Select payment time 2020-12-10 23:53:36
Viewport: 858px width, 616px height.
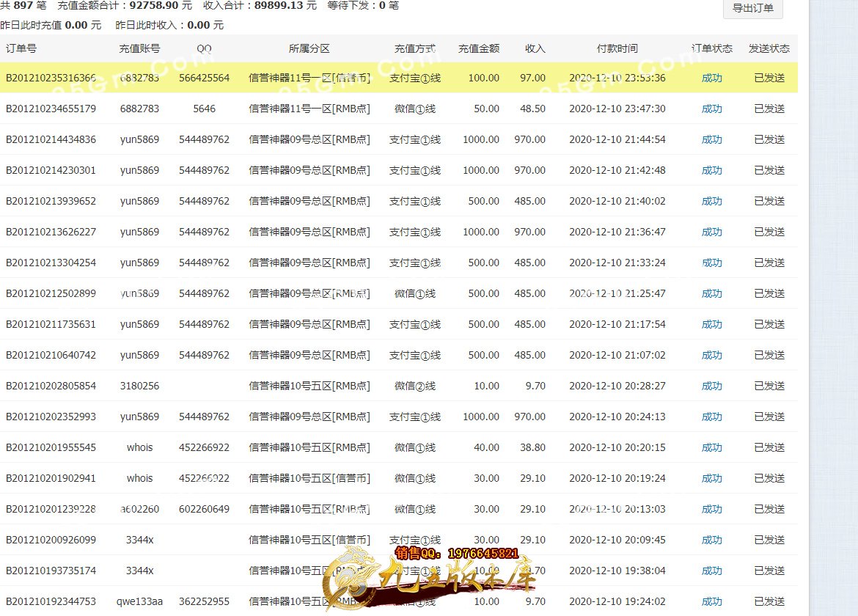617,78
